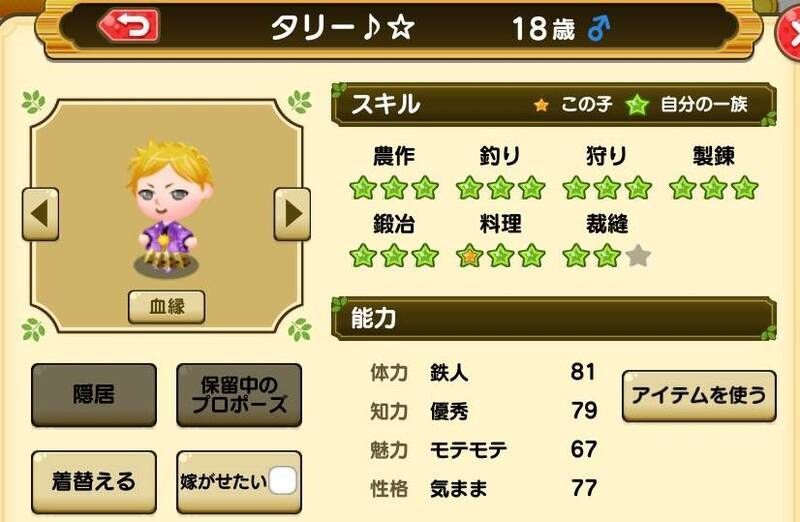Show the next character with right arrow
The height and width of the screenshot is (522, 800).
pyautogui.click(x=292, y=214)
